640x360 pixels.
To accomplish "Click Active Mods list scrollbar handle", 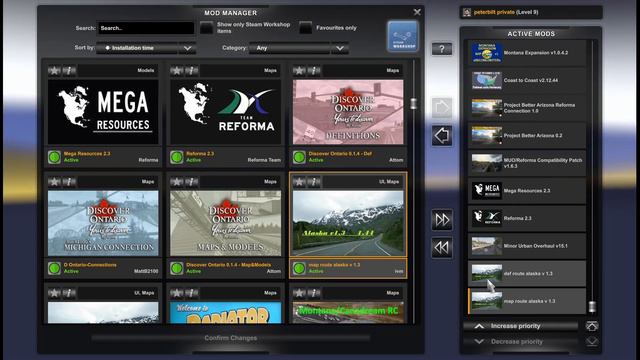I will coord(592,307).
